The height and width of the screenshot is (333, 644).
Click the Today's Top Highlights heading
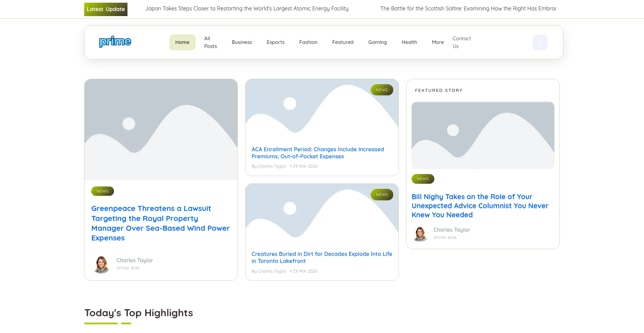(x=139, y=313)
